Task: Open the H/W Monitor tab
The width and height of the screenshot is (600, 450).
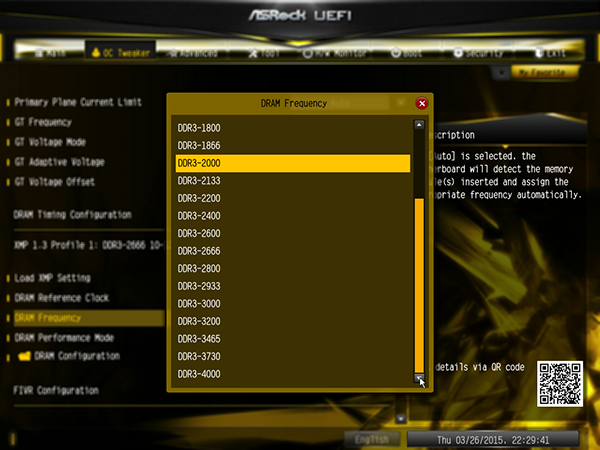Action: 334,53
